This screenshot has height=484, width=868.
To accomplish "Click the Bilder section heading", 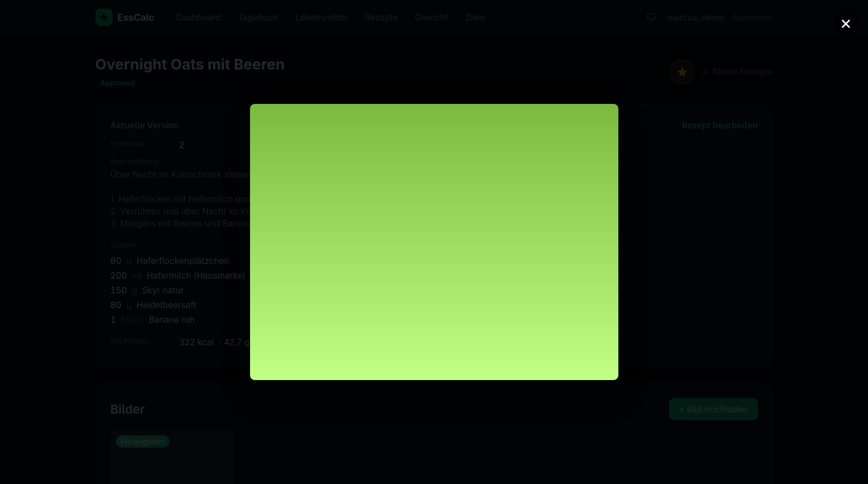I will click(x=127, y=409).
